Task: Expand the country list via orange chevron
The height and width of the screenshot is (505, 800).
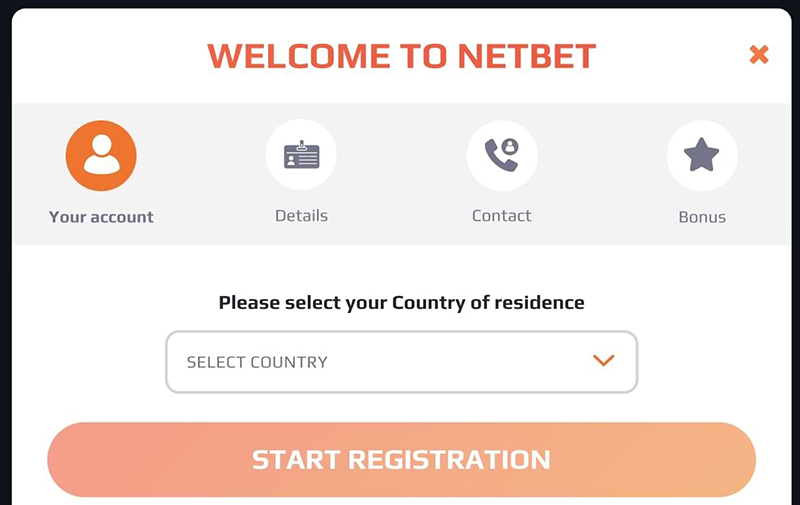Action: point(604,361)
